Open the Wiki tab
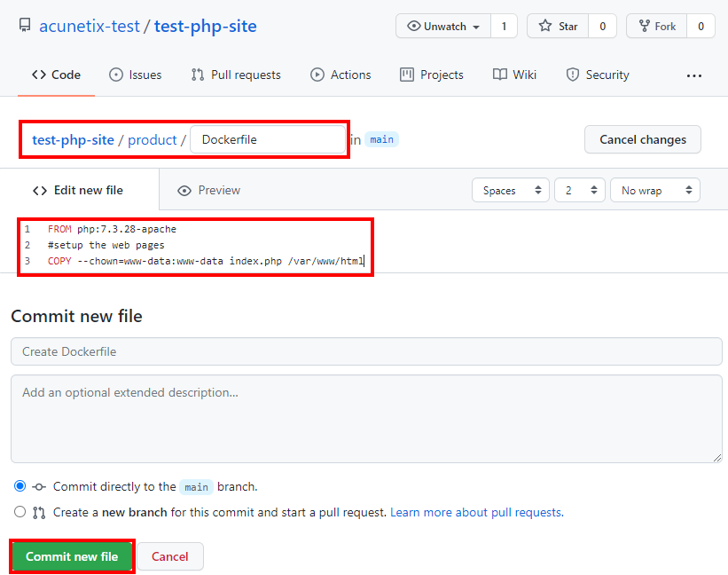Screen dimensions: 728x575 514,75
